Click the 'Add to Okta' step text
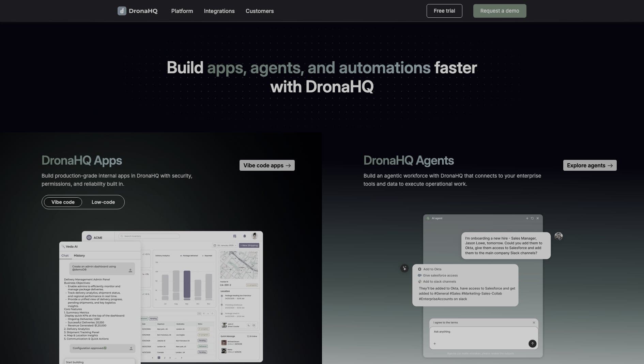The width and height of the screenshot is (644, 364). (x=432, y=269)
